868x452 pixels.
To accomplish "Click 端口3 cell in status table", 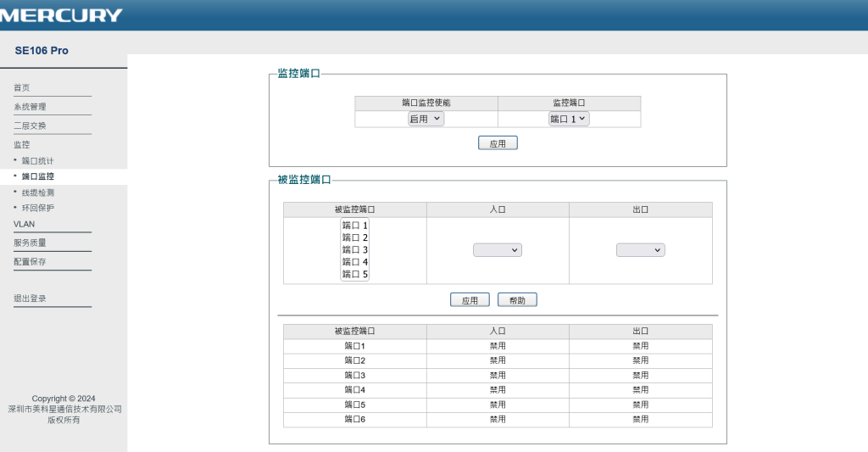I will pyautogui.click(x=355, y=375).
